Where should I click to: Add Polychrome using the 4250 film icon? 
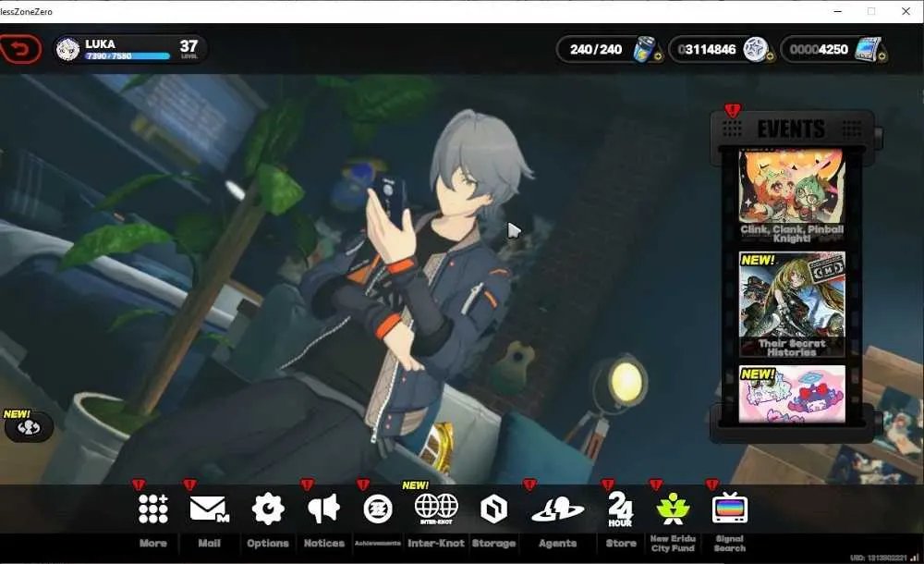click(x=870, y=50)
